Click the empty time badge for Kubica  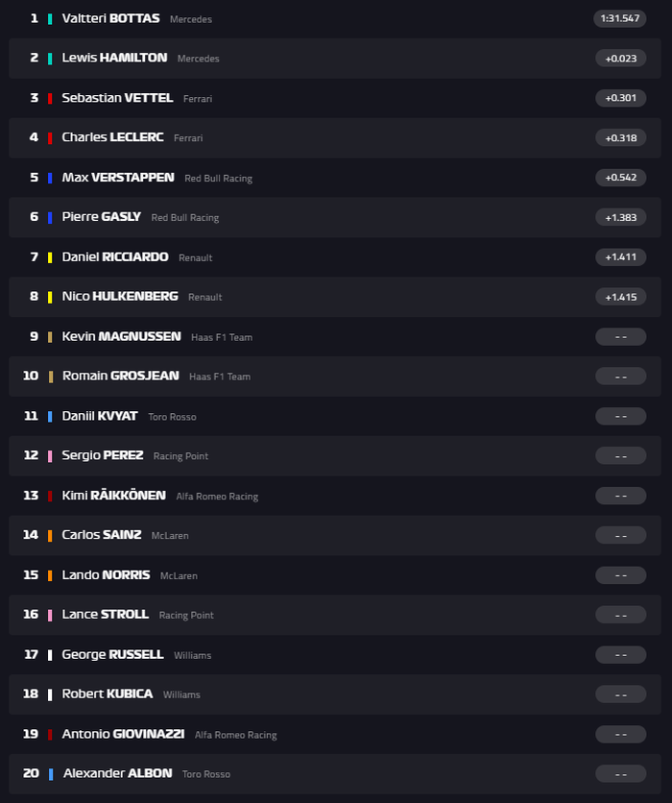click(622, 693)
